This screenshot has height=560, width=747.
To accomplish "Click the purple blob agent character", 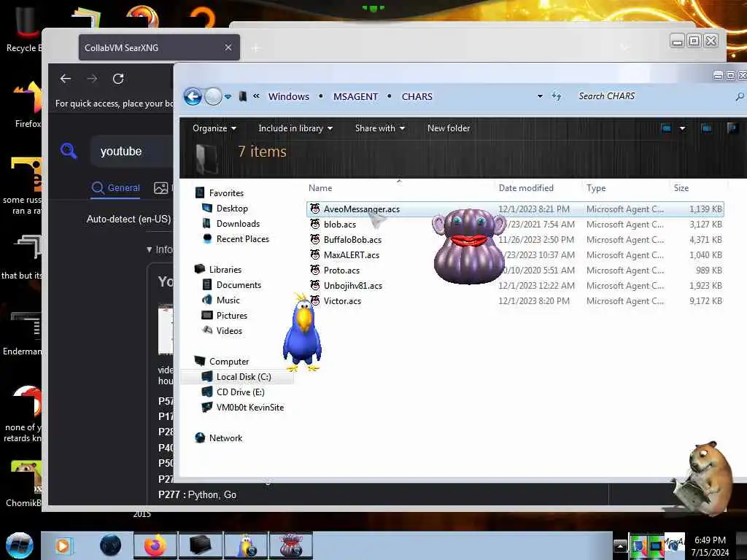I will pos(469,246).
